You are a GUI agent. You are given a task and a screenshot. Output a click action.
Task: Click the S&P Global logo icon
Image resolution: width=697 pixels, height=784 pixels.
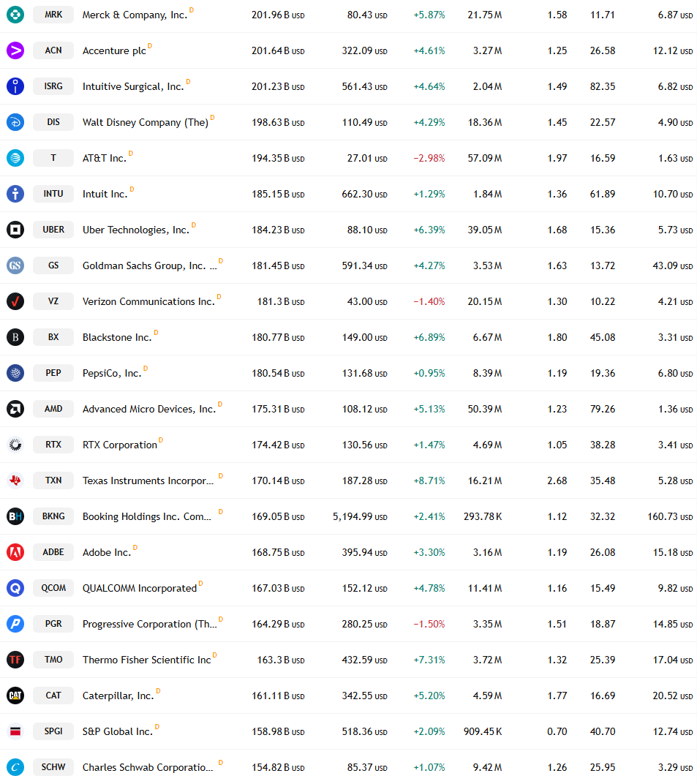coord(15,731)
